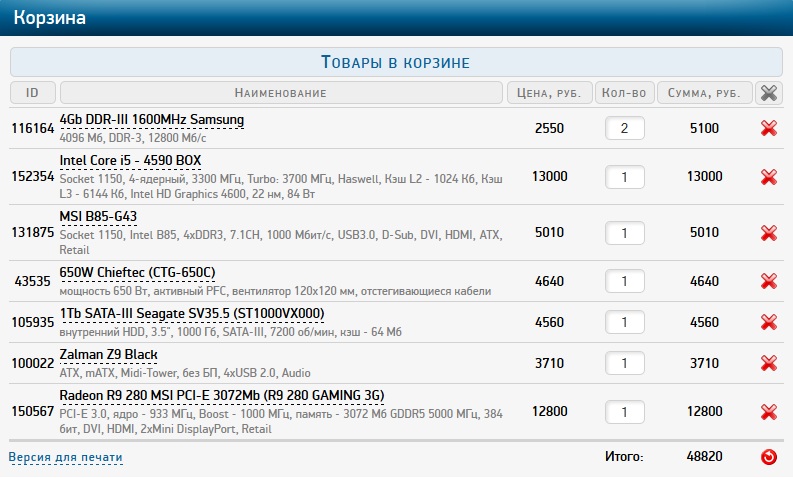Edit quantity field for Radeon R9 280

click(625, 411)
